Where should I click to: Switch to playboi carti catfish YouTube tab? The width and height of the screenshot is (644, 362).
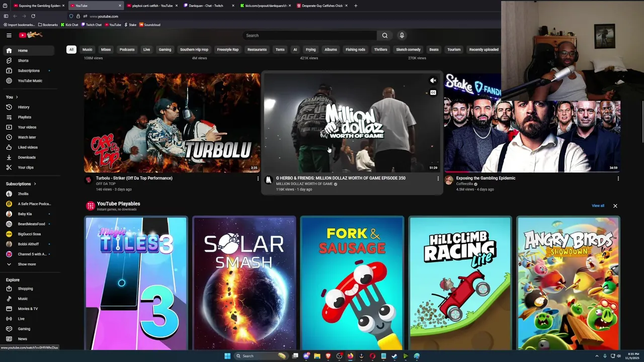pos(151,6)
